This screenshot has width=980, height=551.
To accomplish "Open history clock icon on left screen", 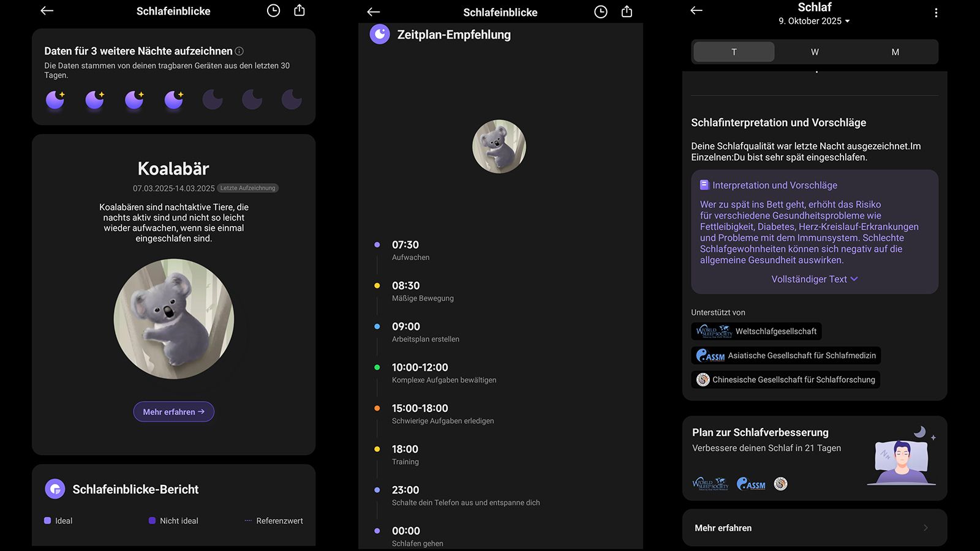I will click(x=273, y=11).
